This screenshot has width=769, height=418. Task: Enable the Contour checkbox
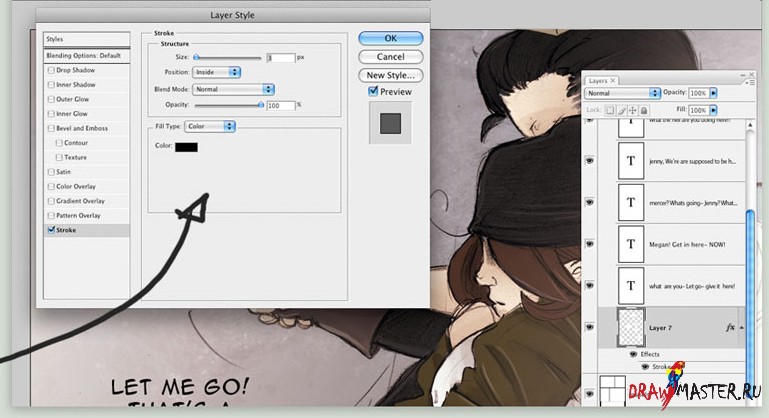coord(59,143)
